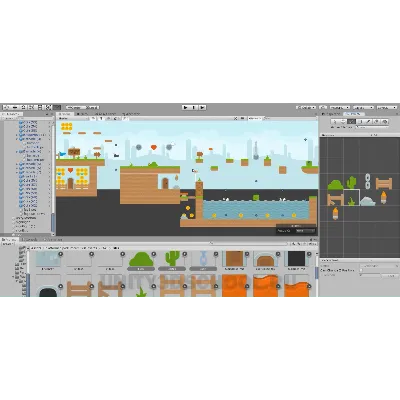Pick the cactus tile in the Tile Palette
Screen dimensions: 400x400
pyautogui.click(x=351, y=183)
